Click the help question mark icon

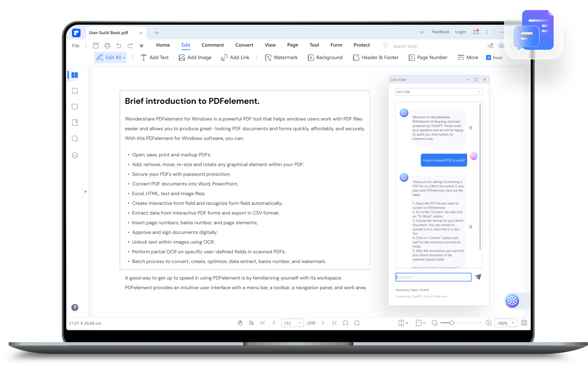point(75,307)
